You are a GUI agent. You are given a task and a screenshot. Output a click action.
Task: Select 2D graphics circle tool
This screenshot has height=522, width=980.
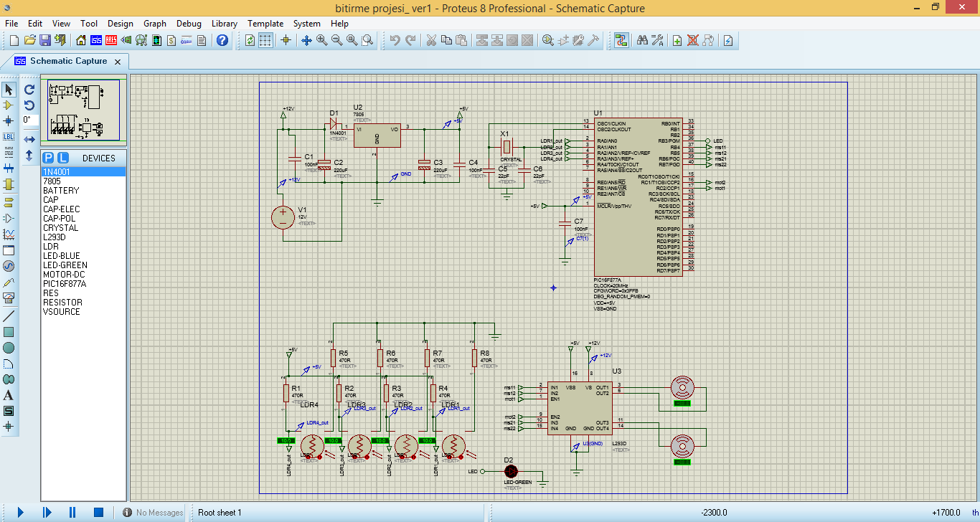9,348
